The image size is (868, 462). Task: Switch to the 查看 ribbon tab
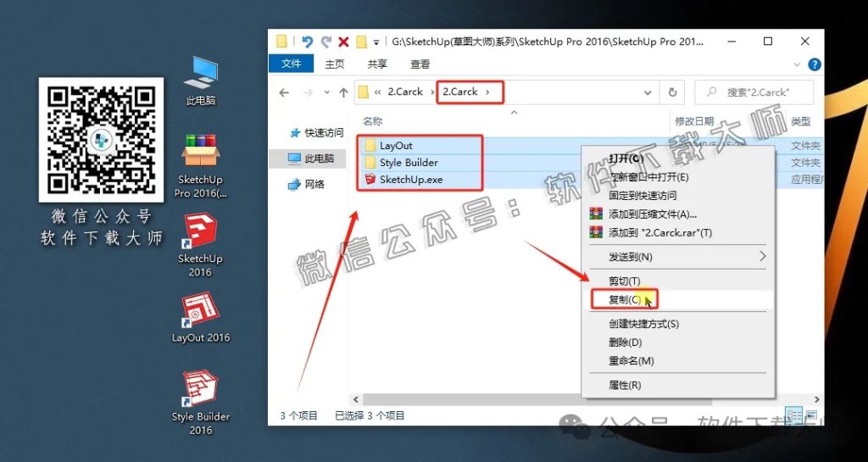(420, 64)
